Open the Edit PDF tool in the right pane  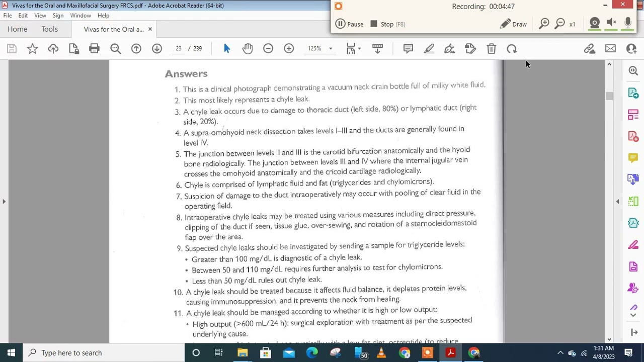633,115
